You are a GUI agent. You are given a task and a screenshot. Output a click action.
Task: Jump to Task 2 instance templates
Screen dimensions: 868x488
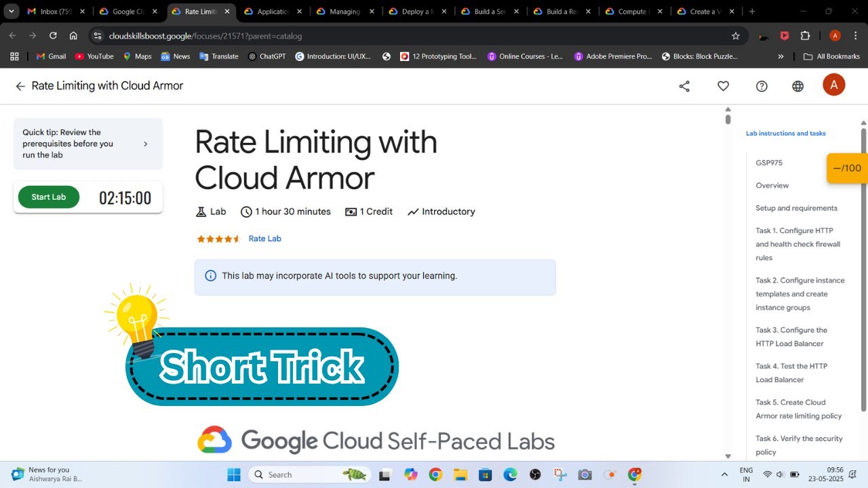click(x=800, y=293)
